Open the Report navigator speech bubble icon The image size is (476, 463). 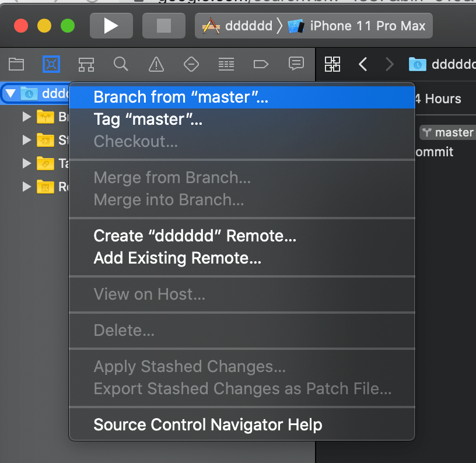[x=296, y=64]
